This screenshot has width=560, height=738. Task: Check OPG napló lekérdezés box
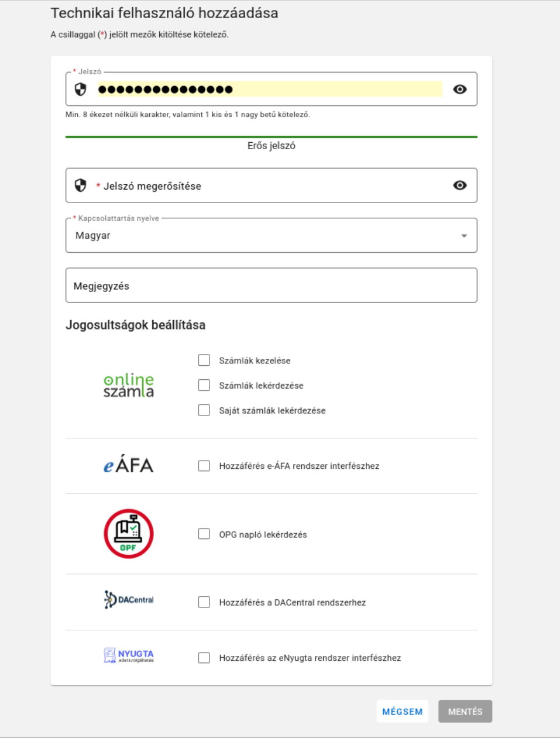click(204, 534)
